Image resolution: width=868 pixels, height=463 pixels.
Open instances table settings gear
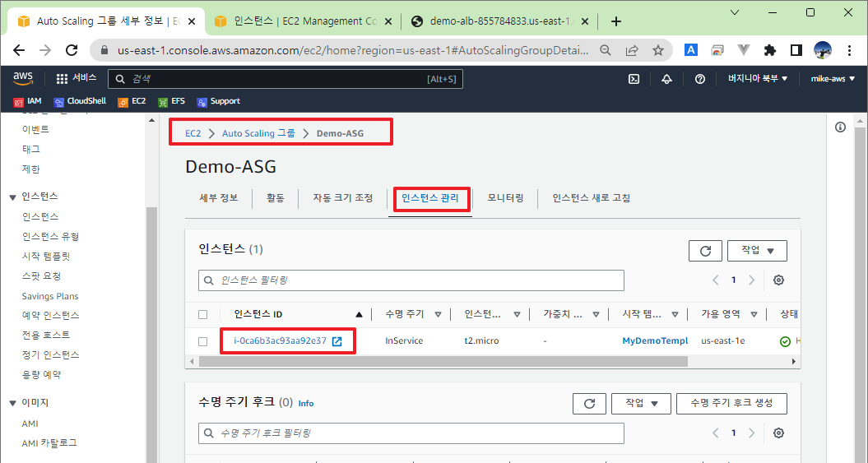[x=778, y=280]
